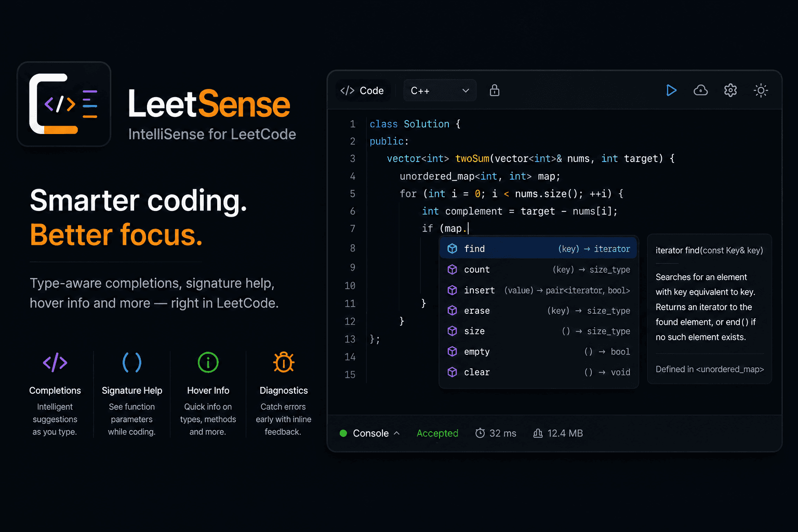Click the LeetSense logo icon

(x=64, y=104)
